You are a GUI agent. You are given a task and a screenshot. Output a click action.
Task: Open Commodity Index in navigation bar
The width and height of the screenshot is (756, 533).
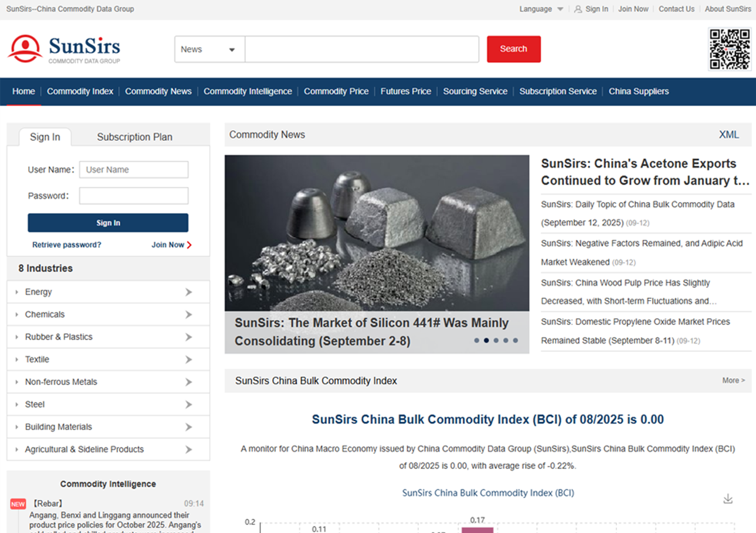(80, 91)
